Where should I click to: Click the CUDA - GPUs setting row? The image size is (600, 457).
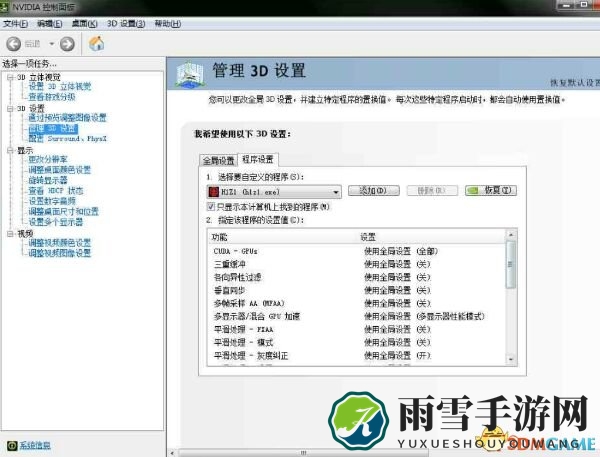(x=357, y=251)
